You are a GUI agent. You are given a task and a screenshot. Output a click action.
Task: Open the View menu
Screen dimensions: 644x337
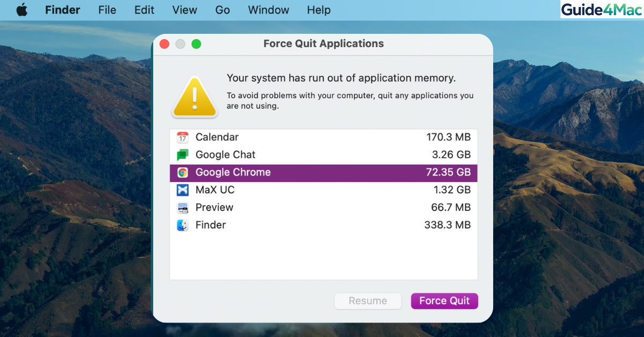185,10
